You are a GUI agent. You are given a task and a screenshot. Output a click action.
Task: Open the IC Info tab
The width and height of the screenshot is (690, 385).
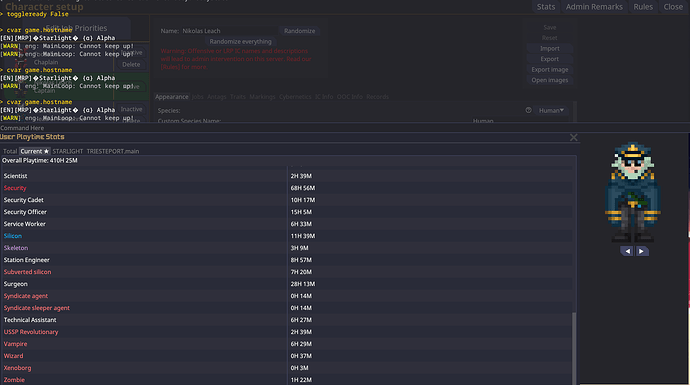324,97
